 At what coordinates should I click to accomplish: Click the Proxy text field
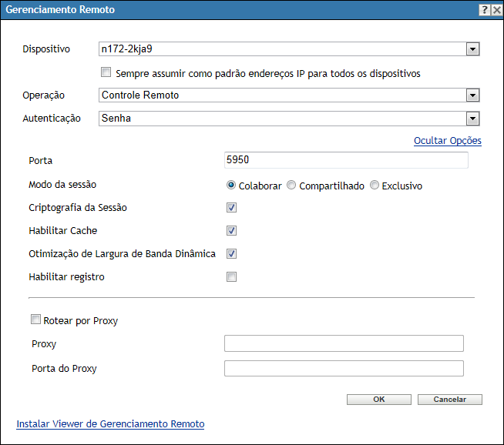344,343
